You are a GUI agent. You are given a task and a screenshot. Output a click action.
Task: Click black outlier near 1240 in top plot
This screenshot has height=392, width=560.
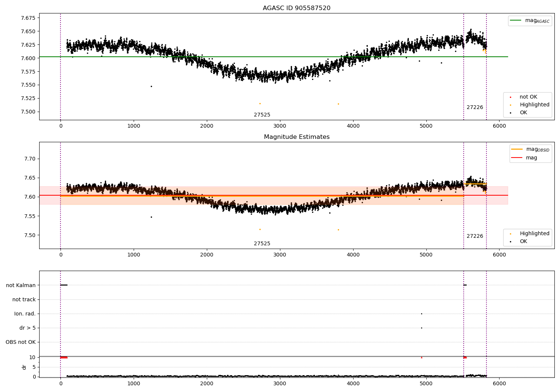(x=151, y=86)
